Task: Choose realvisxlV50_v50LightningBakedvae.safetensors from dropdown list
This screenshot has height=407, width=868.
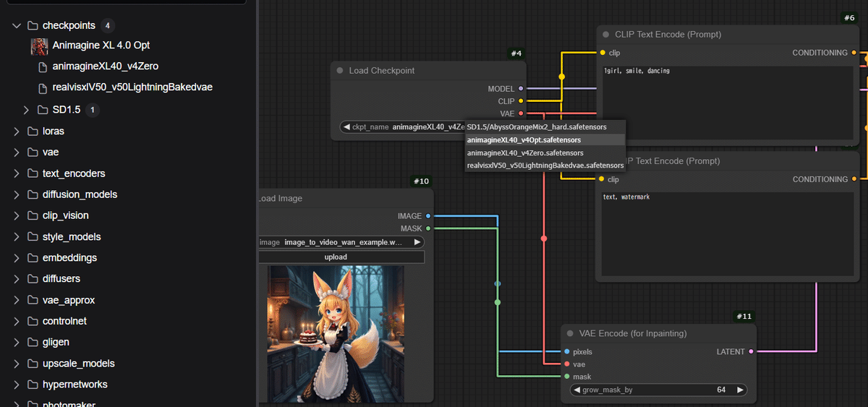Action: point(545,166)
